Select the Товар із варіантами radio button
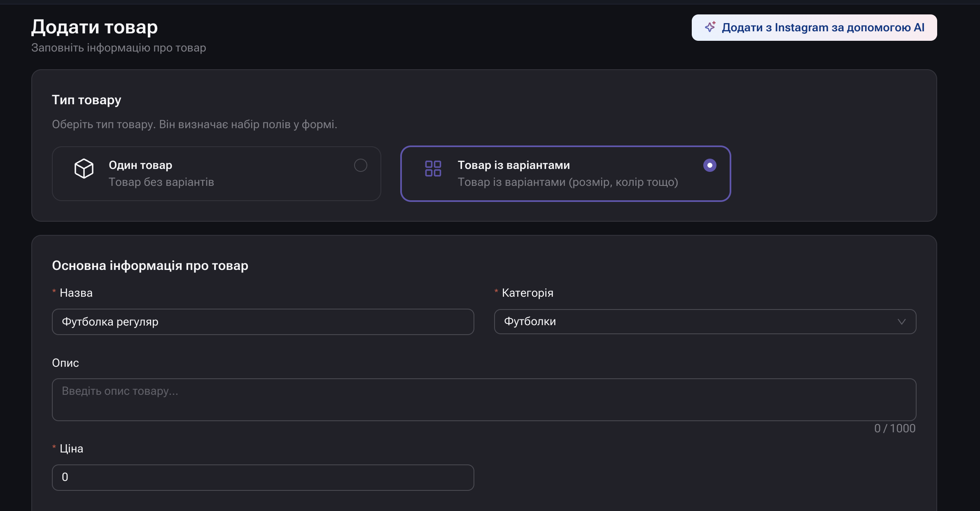 click(x=710, y=165)
